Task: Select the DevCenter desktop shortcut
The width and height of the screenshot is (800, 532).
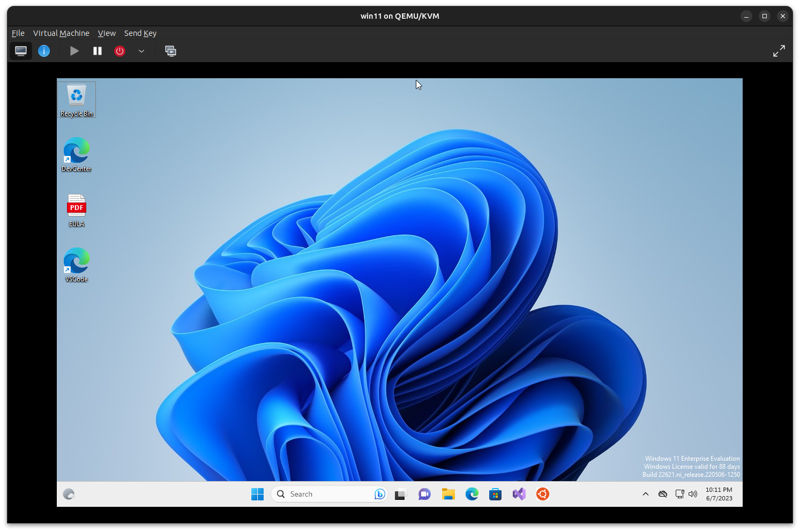Action: (x=77, y=154)
